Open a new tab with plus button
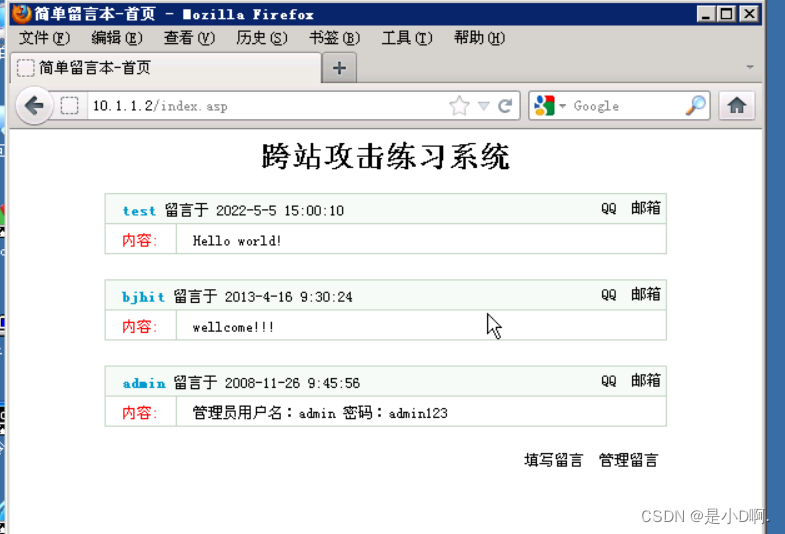 point(339,68)
